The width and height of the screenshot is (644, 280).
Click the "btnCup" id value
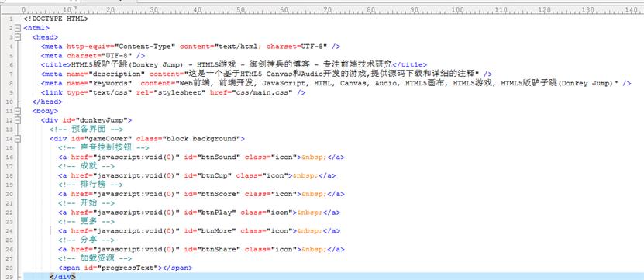(215, 175)
